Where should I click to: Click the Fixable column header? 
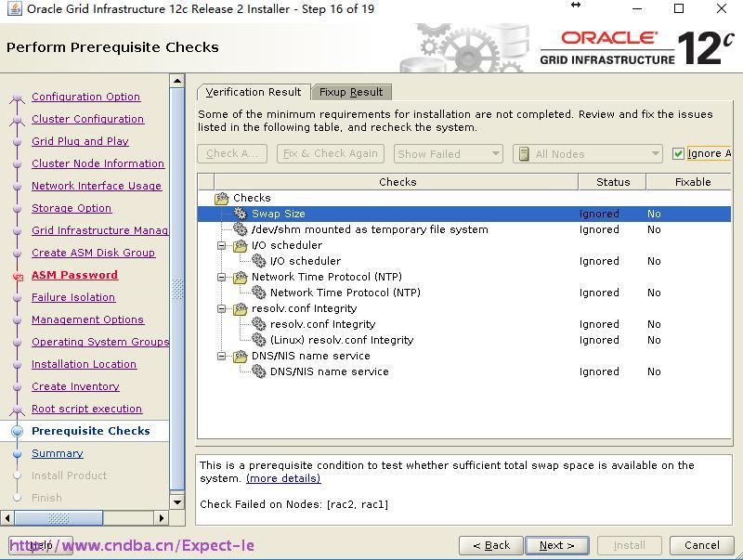(x=689, y=182)
